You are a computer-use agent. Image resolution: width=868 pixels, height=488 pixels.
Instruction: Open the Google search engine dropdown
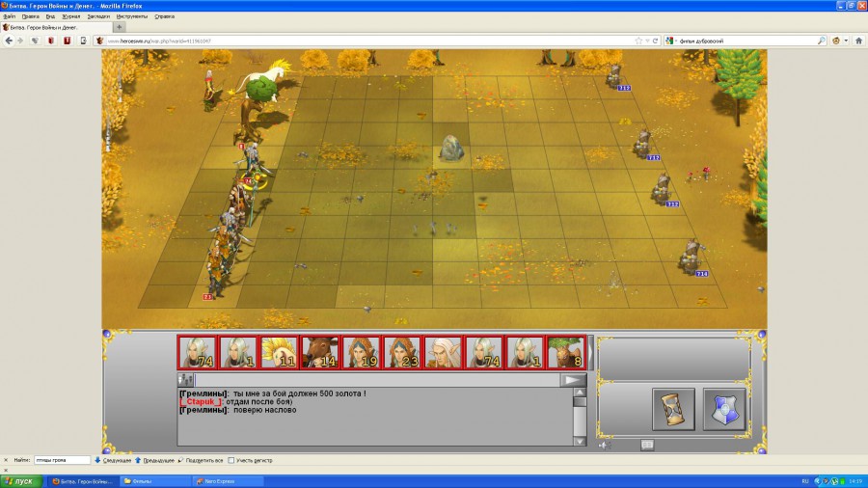click(x=671, y=41)
